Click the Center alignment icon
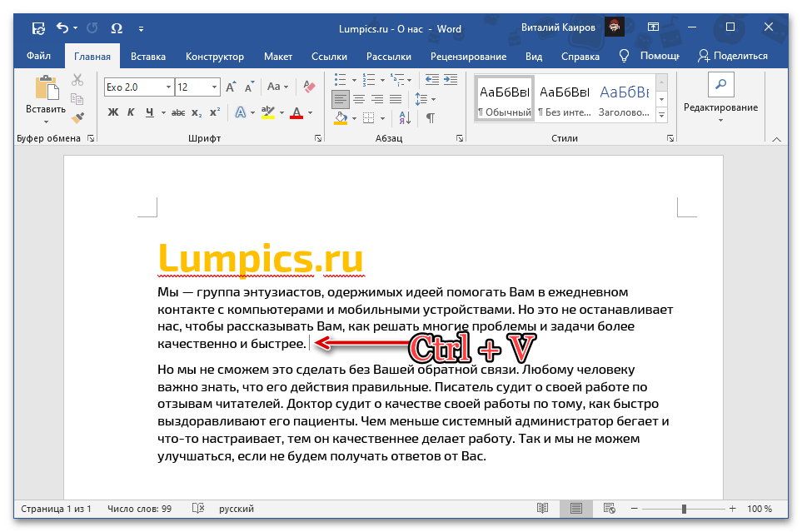Screen dimensions: 802x532 point(358,99)
